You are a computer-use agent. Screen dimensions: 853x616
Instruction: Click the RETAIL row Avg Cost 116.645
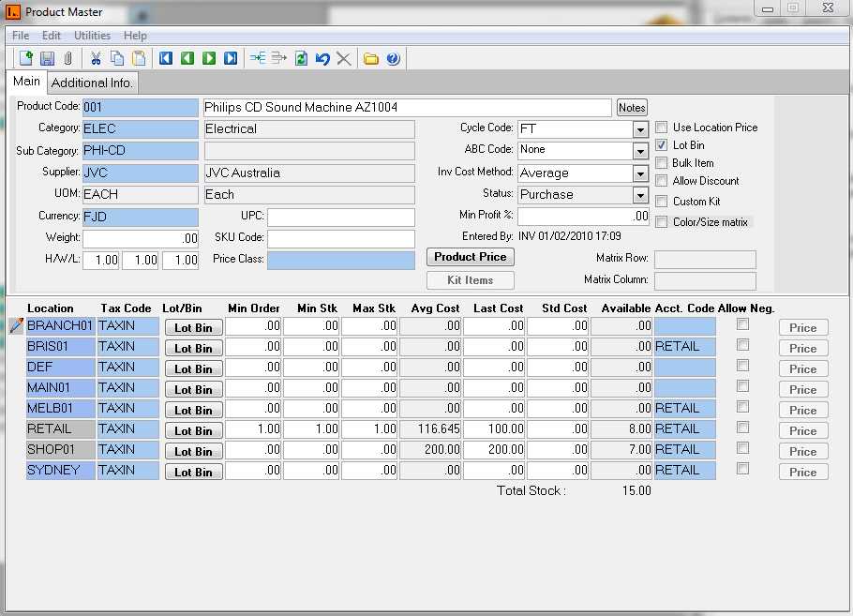click(430, 428)
